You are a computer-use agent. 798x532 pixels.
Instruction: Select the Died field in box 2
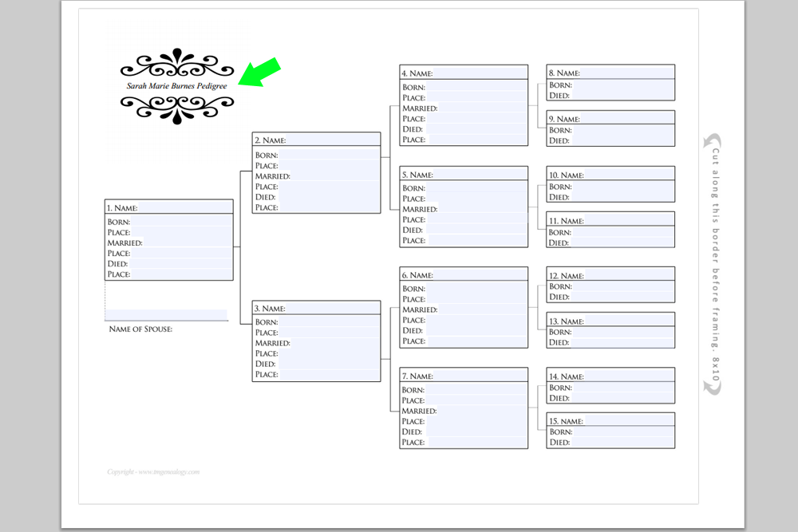click(327, 197)
